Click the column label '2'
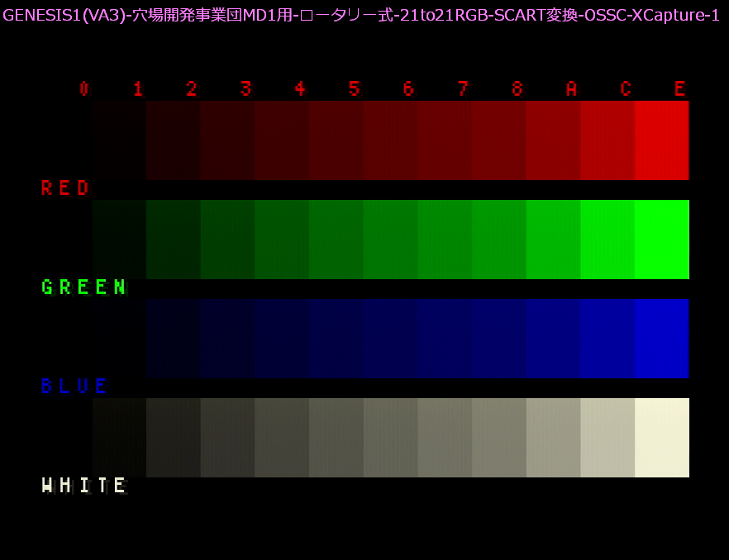729x560 pixels. [x=192, y=88]
